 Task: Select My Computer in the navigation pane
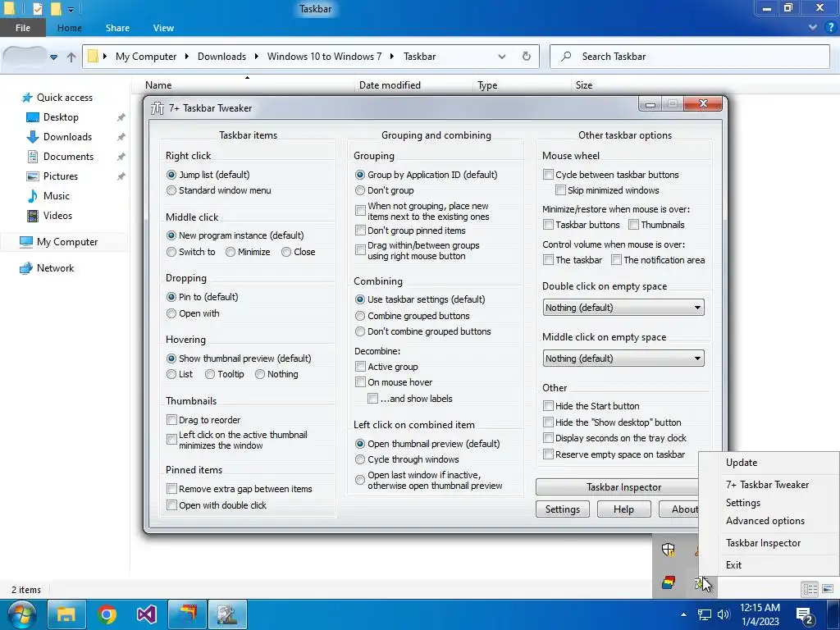[x=67, y=242]
